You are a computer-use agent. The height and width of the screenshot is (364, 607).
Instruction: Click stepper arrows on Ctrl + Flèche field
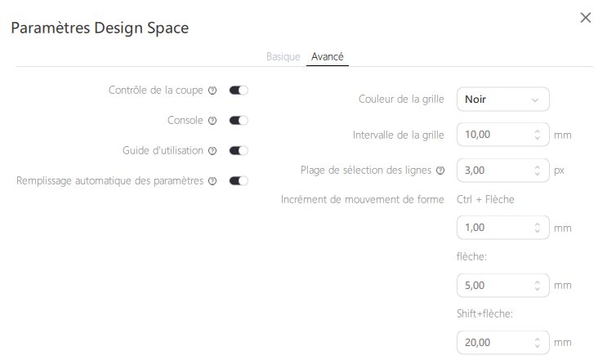[x=538, y=228]
